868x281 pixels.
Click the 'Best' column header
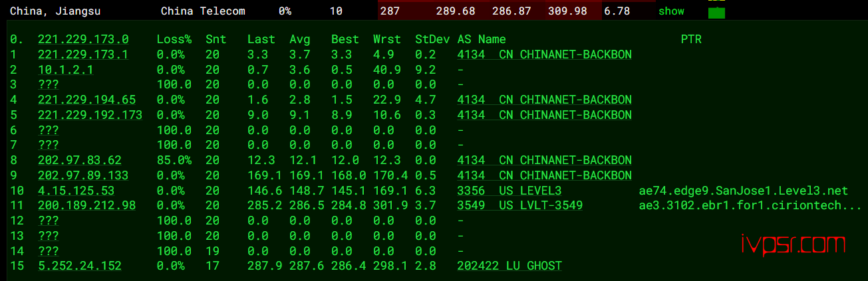[345, 39]
